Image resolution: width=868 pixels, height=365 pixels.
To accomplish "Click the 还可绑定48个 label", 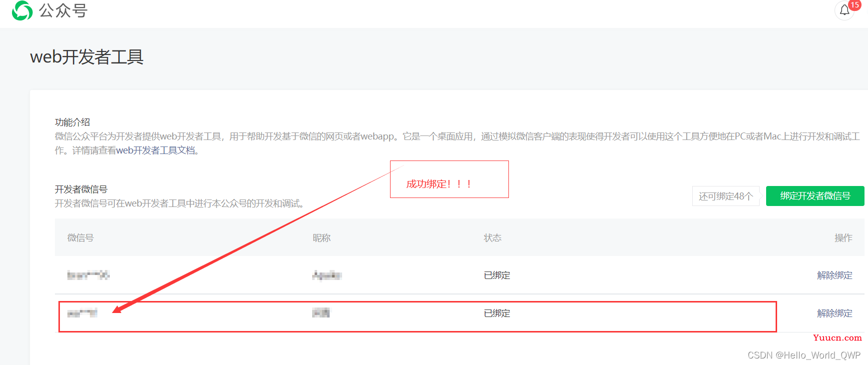I will click(726, 196).
